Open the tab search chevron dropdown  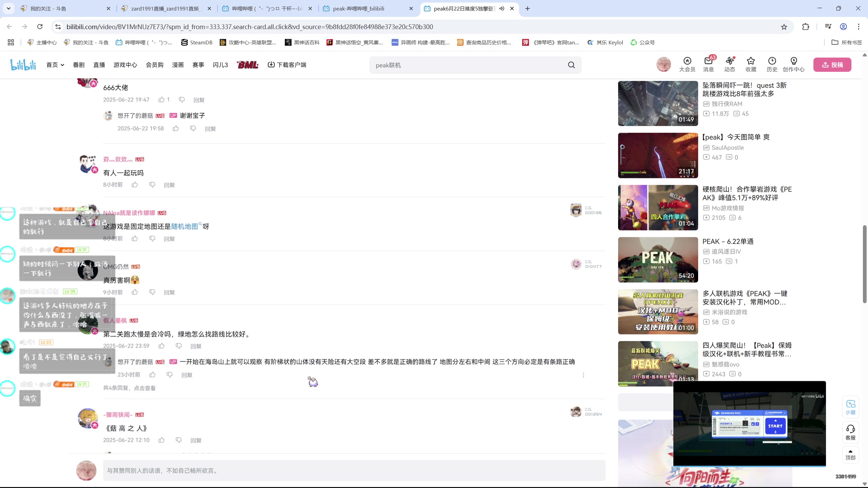tap(8, 8)
